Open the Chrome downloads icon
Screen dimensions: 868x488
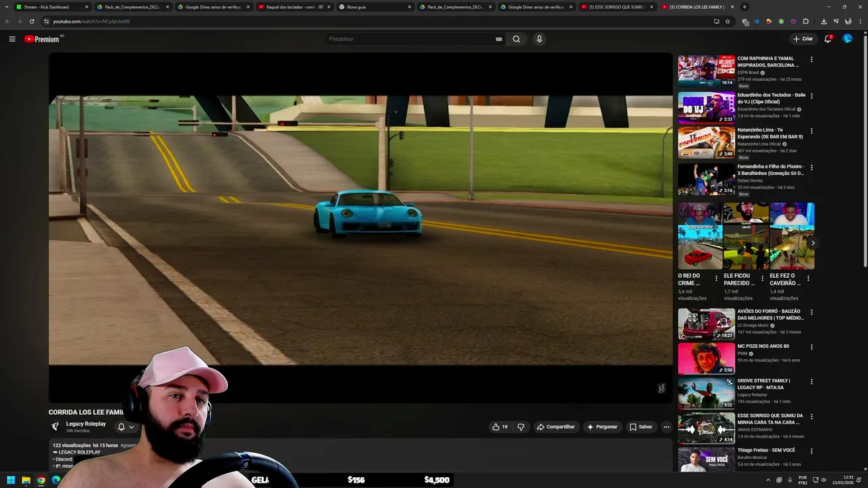coord(824,21)
